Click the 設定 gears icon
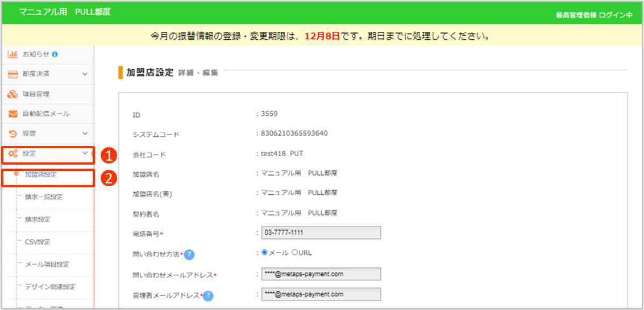 click(x=13, y=154)
